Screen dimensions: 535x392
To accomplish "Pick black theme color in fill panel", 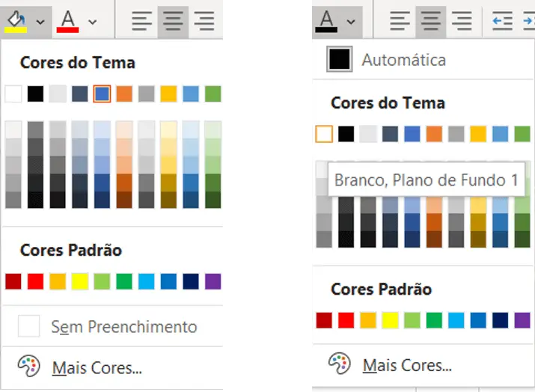I will [35, 94].
